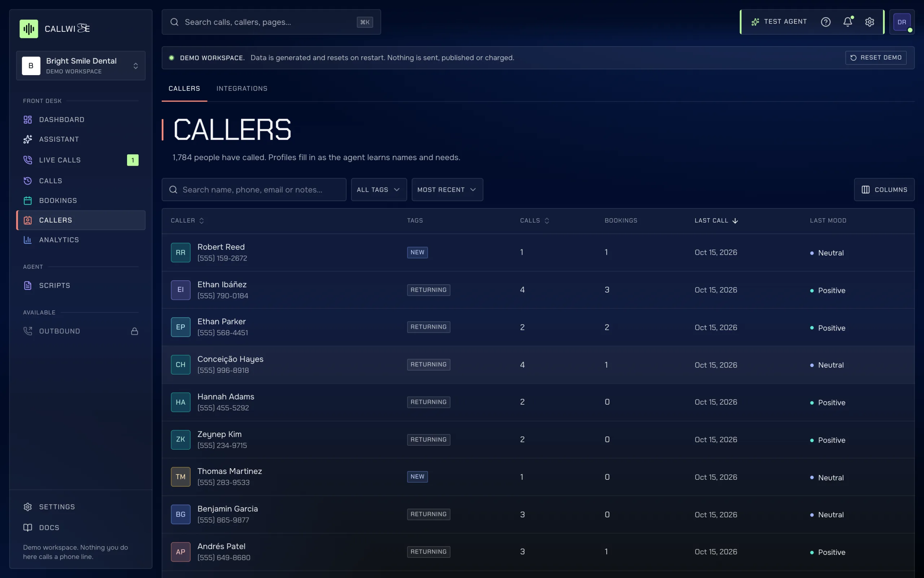Click the NEW tag on Thomas Martinez
Image resolution: width=924 pixels, height=578 pixels.
417,477
